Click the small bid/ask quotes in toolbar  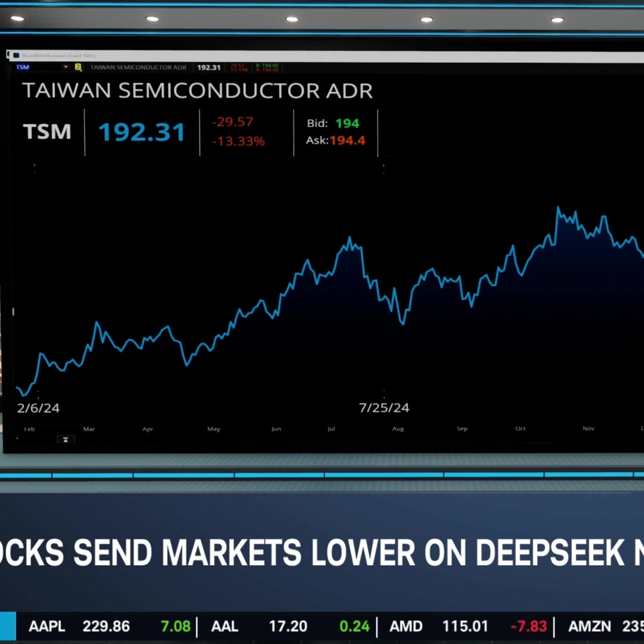tap(267, 67)
